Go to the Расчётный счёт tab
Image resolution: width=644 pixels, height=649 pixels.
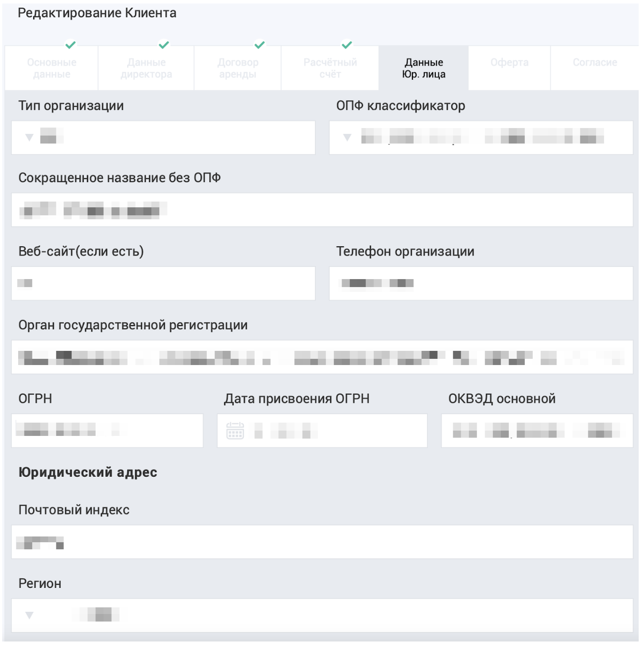[330, 69]
